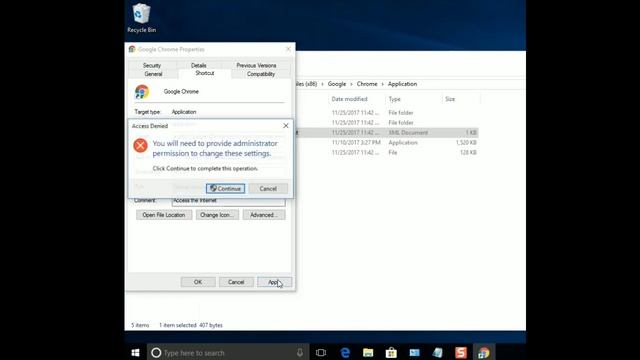The height and width of the screenshot is (360, 640).
Task: Switch to the Previous Versions tab
Action: pyautogui.click(x=256, y=65)
